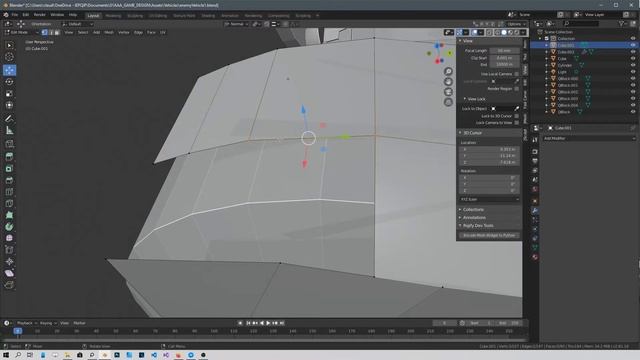Open the Mesh menu in viewport header
Screen dimensions: 640x360
[109, 32]
